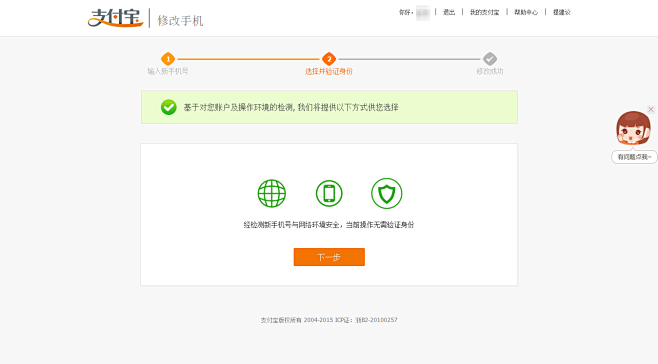This screenshot has height=364, width=658.
Task: Click the grey step 3 checkmark marker
Action: [x=490, y=59]
